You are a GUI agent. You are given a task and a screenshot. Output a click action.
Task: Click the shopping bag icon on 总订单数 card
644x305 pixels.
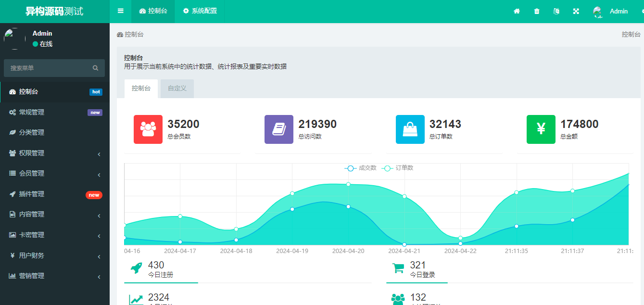click(x=410, y=129)
